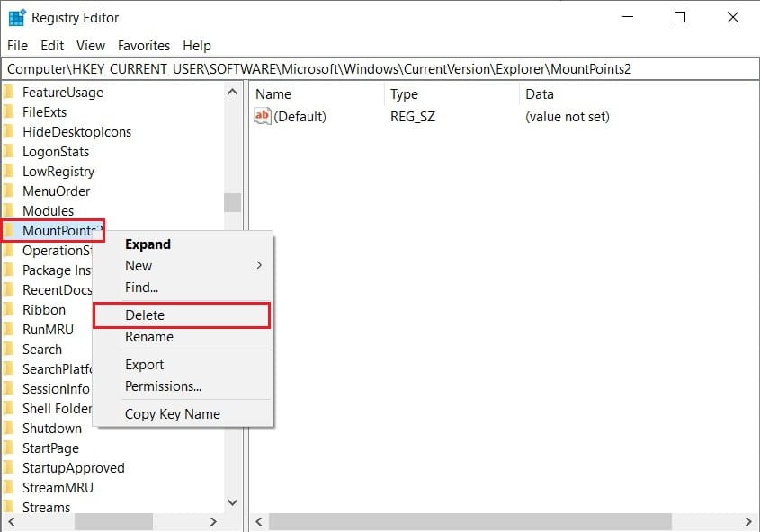760x532 pixels.
Task: Open the New submenu arrow
Action: [x=259, y=265]
